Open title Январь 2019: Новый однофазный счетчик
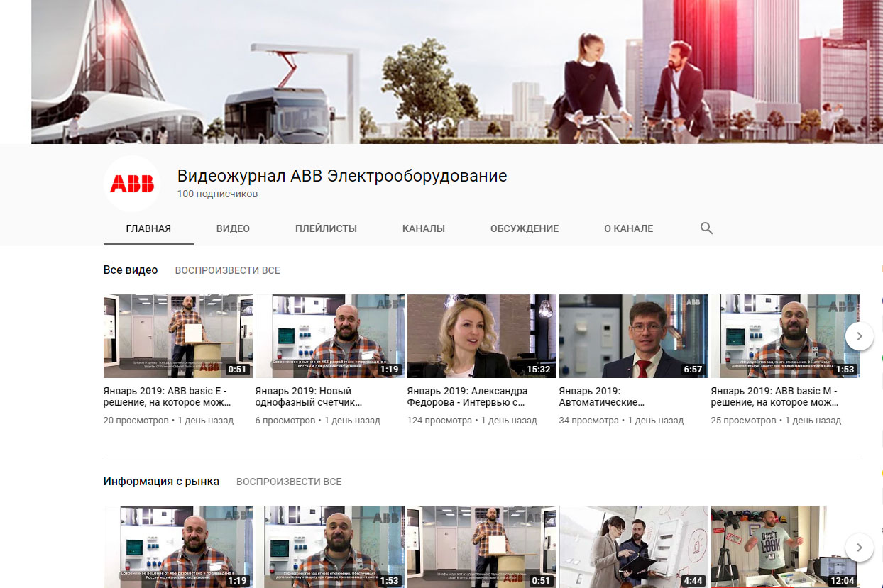 click(309, 396)
